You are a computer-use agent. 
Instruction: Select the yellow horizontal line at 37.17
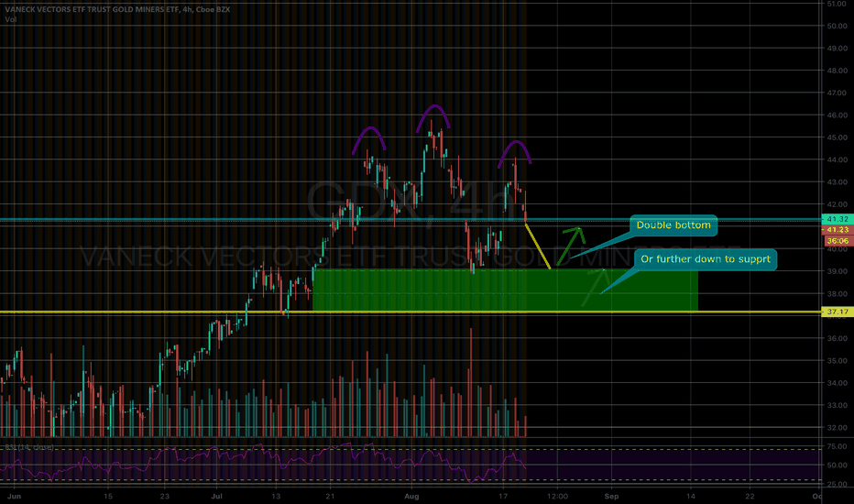(x=411, y=312)
